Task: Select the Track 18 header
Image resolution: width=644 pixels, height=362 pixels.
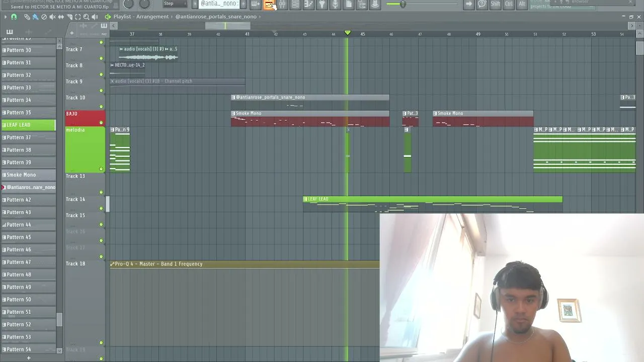Action: pyautogui.click(x=86, y=304)
